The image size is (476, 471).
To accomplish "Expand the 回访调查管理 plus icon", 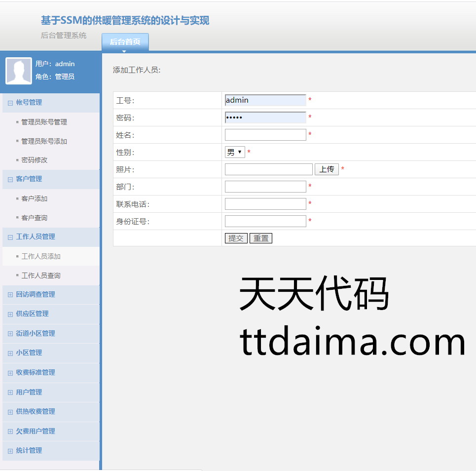I will [10, 295].
